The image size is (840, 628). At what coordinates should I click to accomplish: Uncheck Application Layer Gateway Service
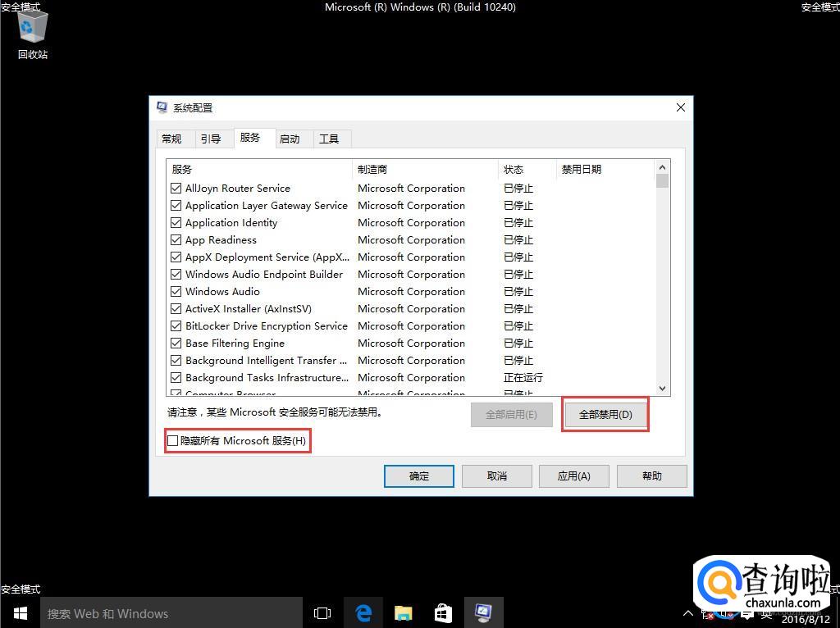pos(176,206)
